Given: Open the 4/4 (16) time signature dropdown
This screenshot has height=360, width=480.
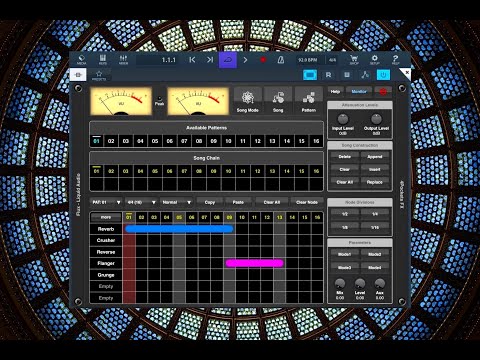Looking at the screenshot, I should point(141,202).
